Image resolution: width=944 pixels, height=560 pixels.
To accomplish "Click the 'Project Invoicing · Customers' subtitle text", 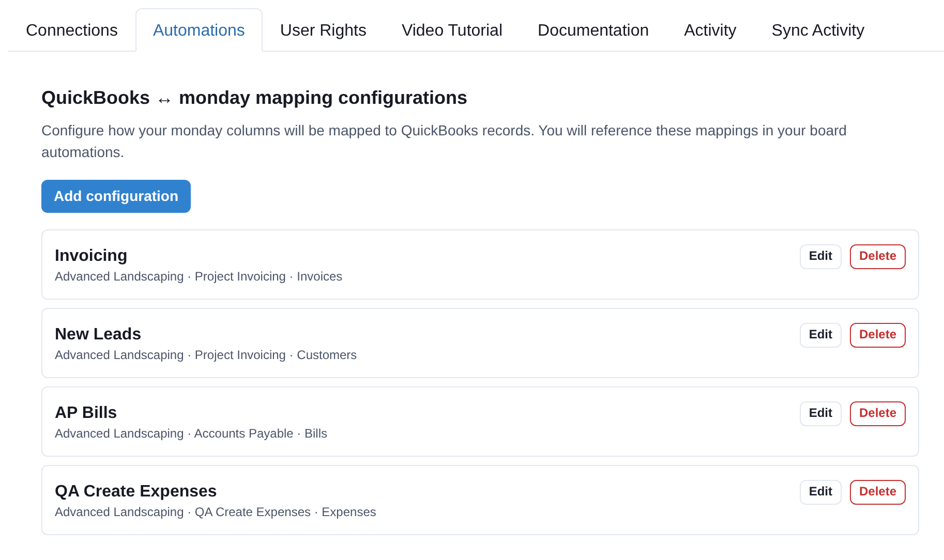I will tap(276, 355).
